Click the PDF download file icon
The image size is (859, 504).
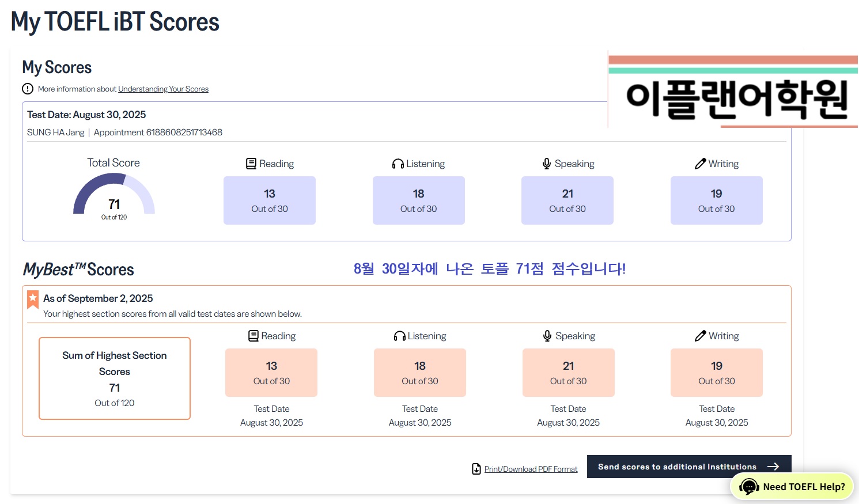pos(476,469)
